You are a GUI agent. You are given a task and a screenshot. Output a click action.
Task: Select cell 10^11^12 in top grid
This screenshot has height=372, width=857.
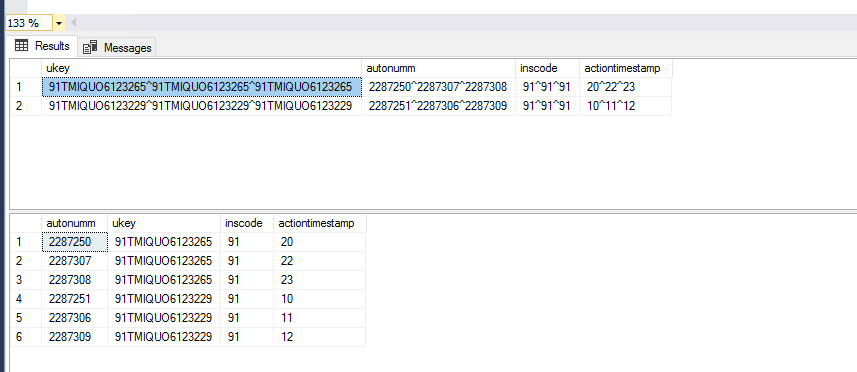click(x=626, y=106)
